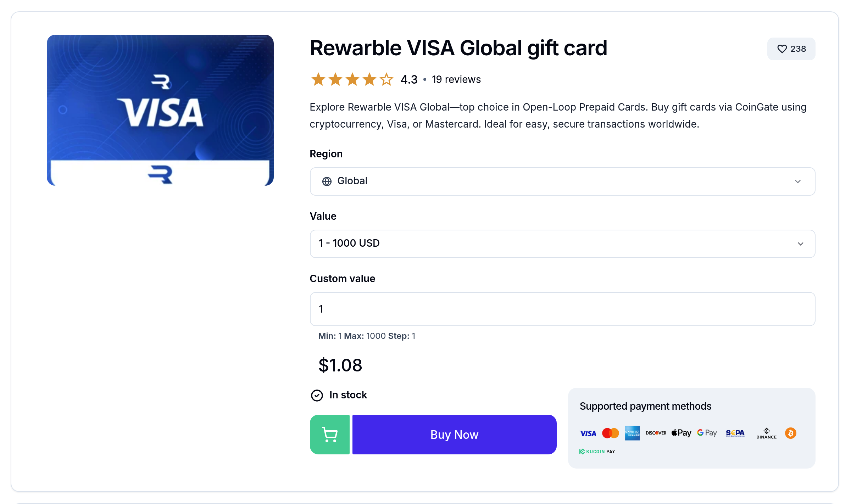The width and height of the screenshot is (851, 504).
Task: Click the Rewarble VISA card product image
Action: tap(160, 110)
